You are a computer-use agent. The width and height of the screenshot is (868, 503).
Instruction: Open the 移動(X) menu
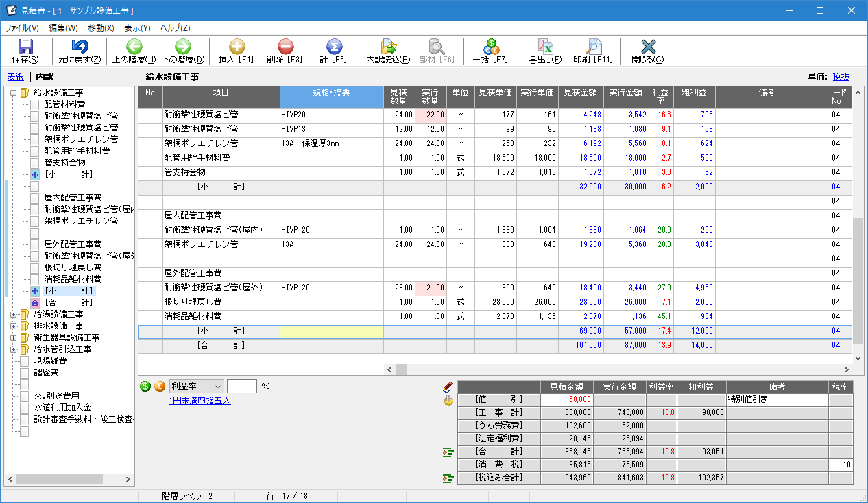pos(101,28)
